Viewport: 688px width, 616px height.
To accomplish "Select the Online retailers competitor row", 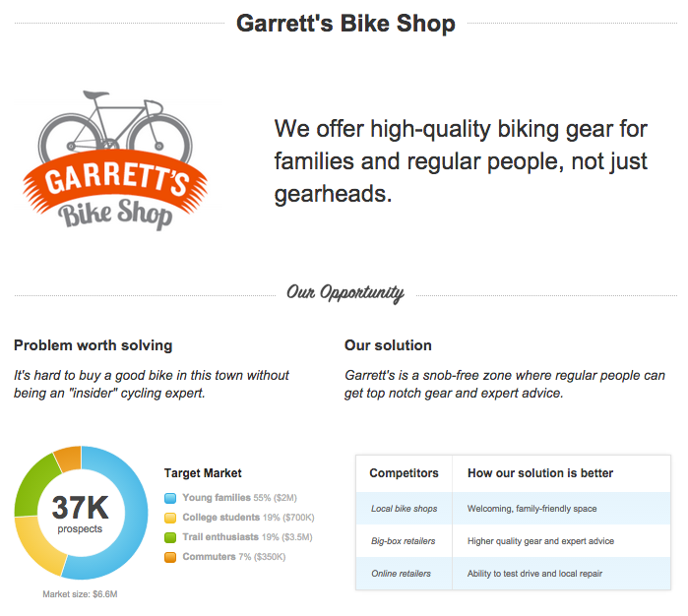I will [514, 574].
